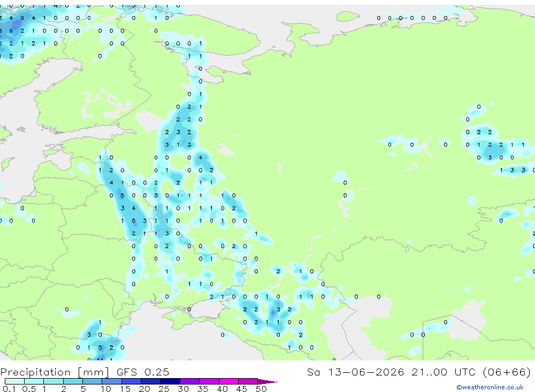Click the legend value label '25'
Viewport: 535px width, 392px height.
click(164, 389)
